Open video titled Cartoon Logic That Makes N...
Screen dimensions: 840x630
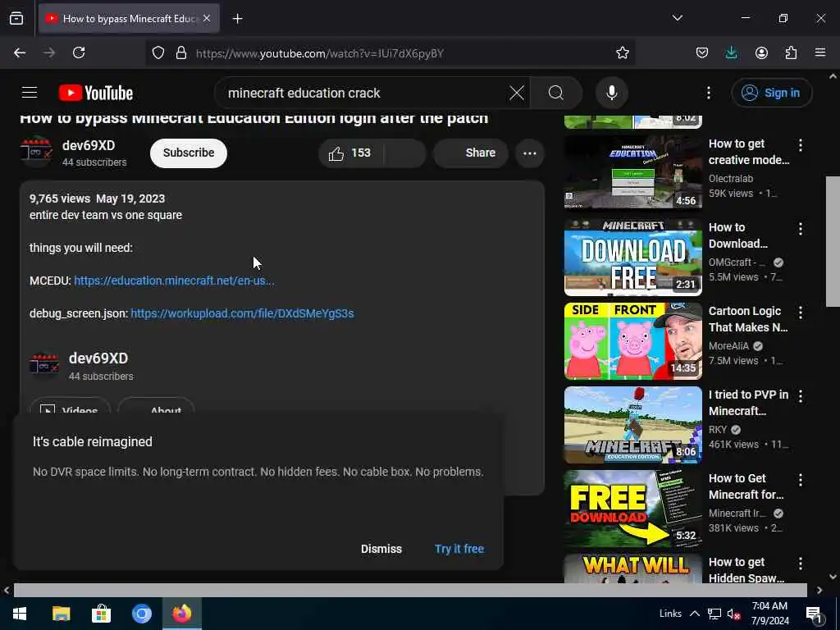coord(748,319)
